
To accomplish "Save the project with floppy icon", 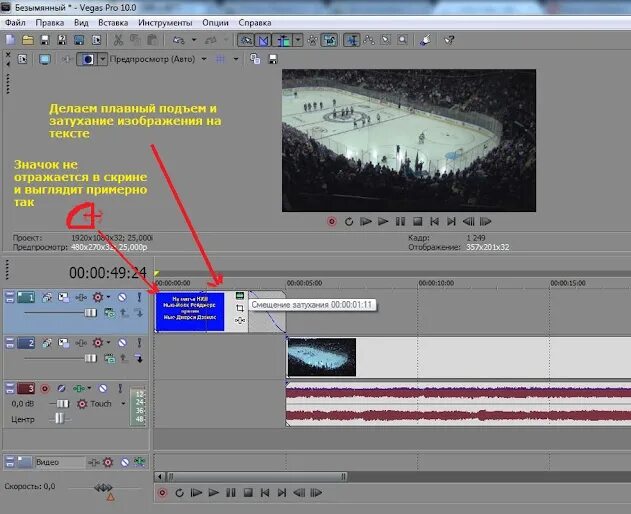I will [45, 40].
